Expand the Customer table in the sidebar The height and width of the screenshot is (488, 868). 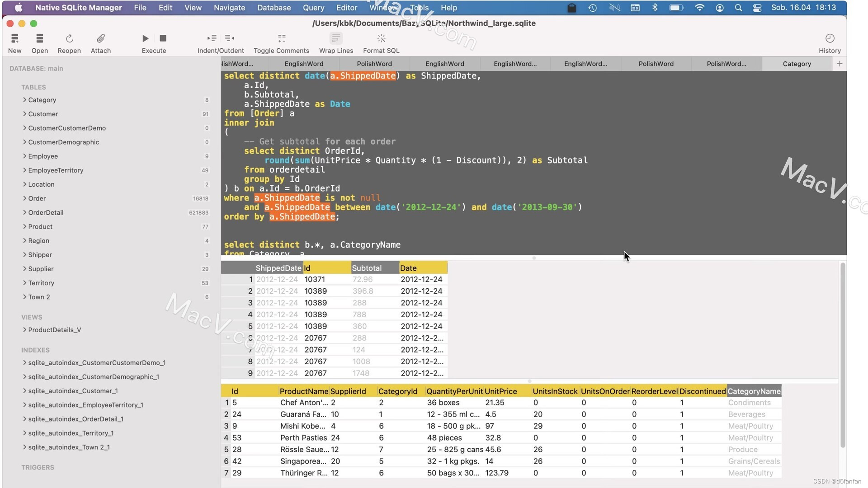pyautogui.click(x=24, y=114)
